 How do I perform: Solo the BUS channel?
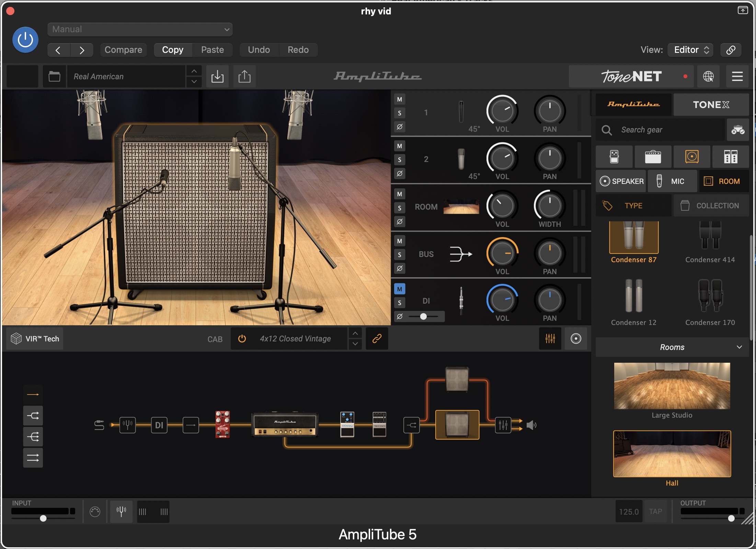point(400,255)
